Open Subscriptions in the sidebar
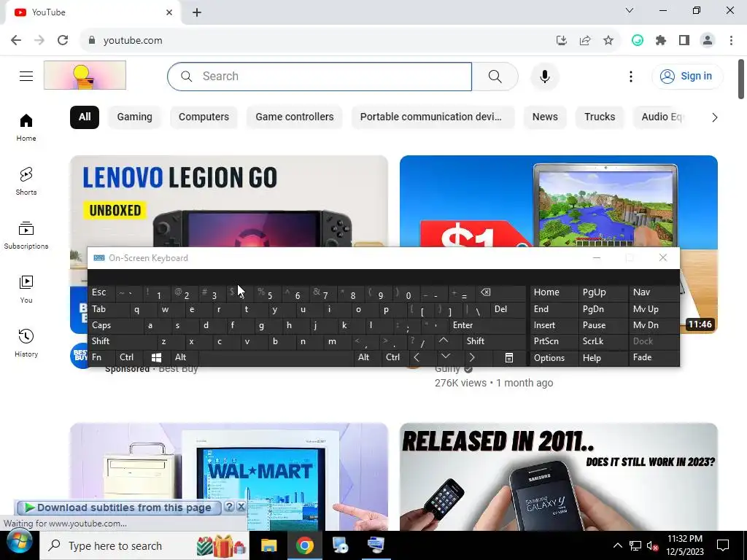The width and height of the screenshot is (747, 560). 26,236
